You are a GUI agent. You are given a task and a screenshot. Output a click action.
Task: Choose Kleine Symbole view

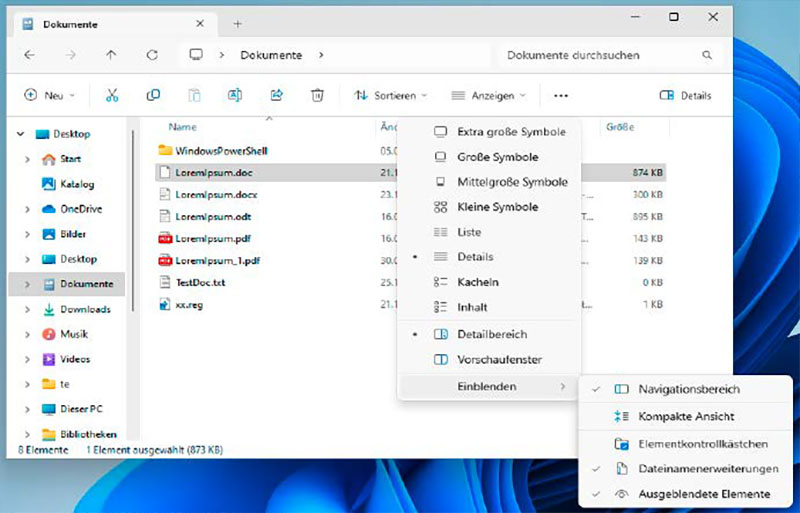tap(489, 207)
